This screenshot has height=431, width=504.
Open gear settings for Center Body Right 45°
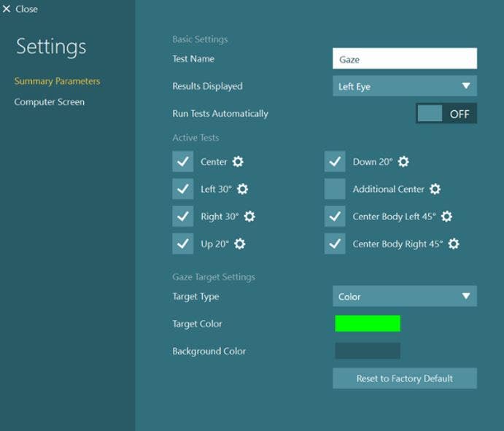click(454, 244)
